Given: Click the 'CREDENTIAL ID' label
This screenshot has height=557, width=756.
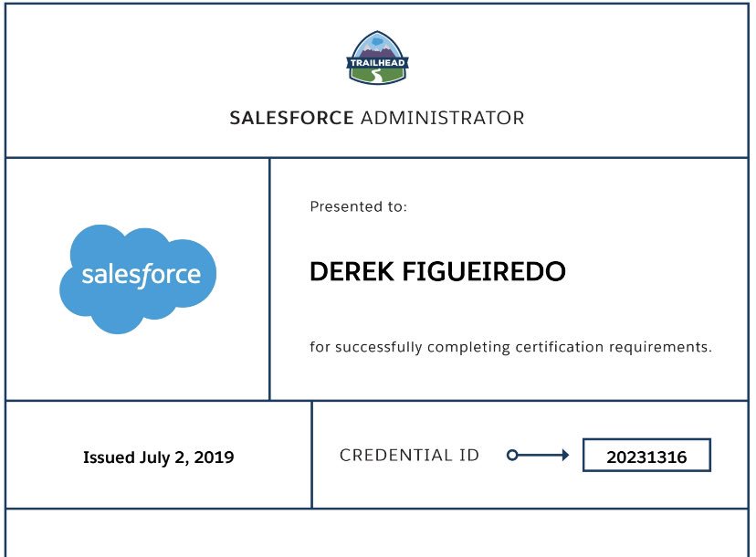Looking at the screenshot, I should (x=409, y=455).
